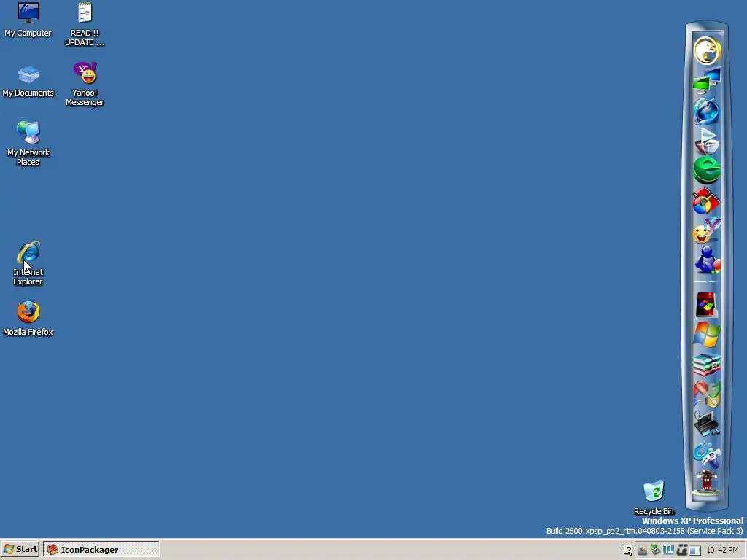Click the red box with Windows flag dock icon

point(706,305)
